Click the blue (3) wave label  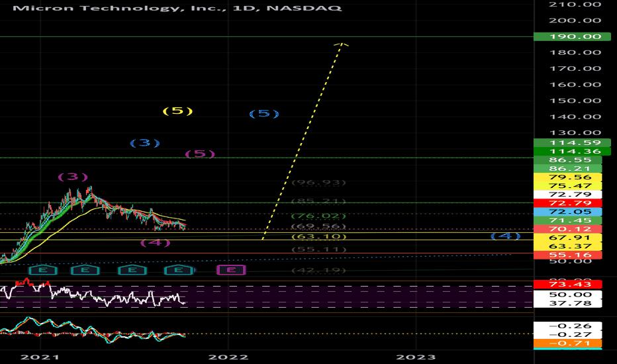[145, 143]
